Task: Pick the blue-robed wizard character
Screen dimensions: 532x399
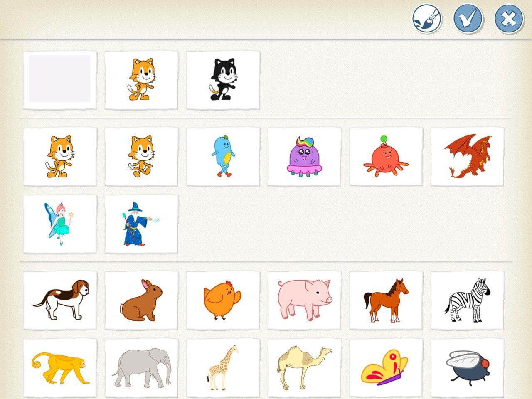Action: (x=141, y=224)
